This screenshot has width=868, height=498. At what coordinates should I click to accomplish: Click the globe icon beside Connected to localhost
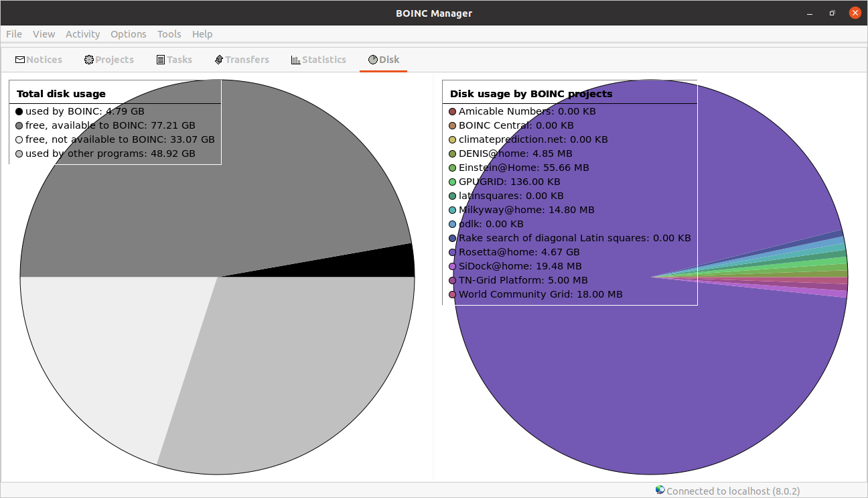point(660,491)
